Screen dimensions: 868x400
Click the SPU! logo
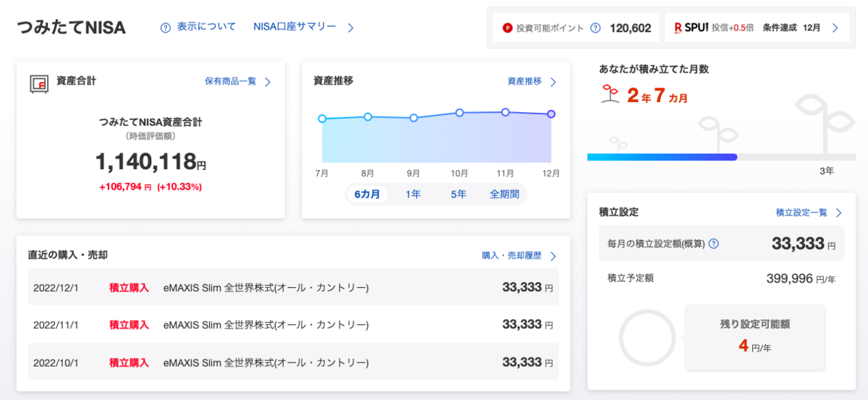[x=690, y=27]
